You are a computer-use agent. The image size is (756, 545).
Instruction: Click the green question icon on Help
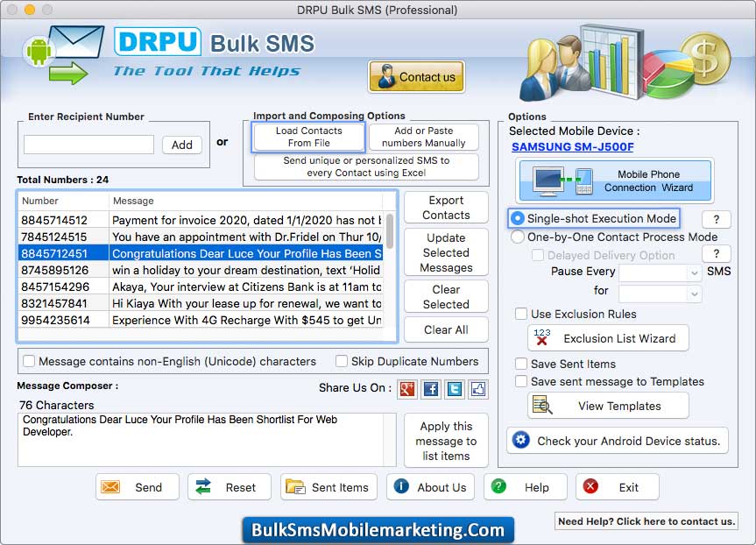[x=498, y=486]
